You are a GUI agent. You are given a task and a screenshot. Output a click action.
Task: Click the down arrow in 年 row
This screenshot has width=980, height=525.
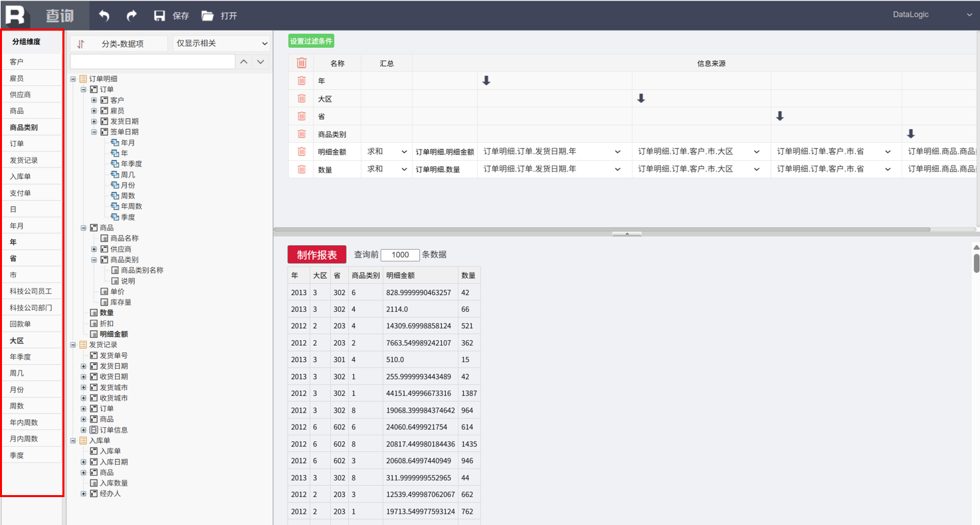pyautogui.click(x=486, y=80)
